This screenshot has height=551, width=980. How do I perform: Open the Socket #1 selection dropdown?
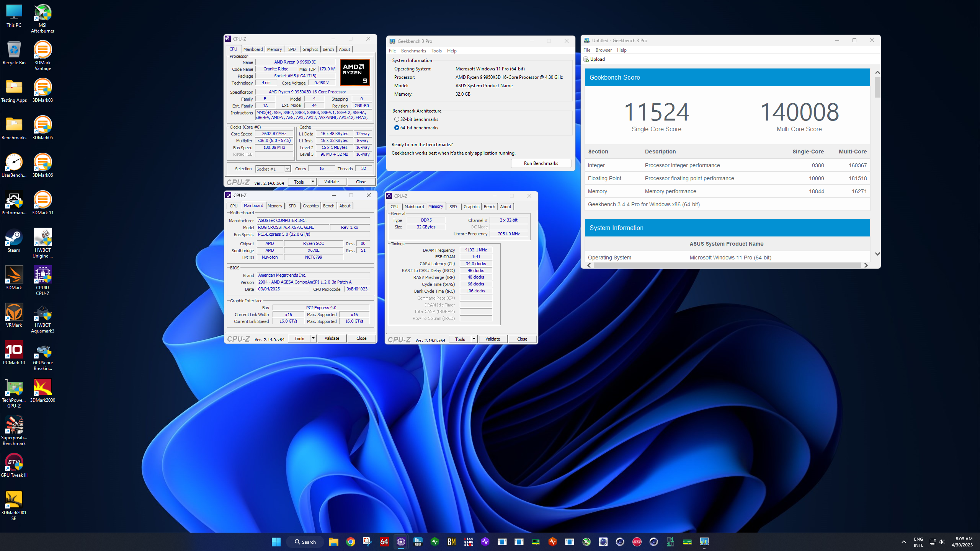[x=273, y=169]
